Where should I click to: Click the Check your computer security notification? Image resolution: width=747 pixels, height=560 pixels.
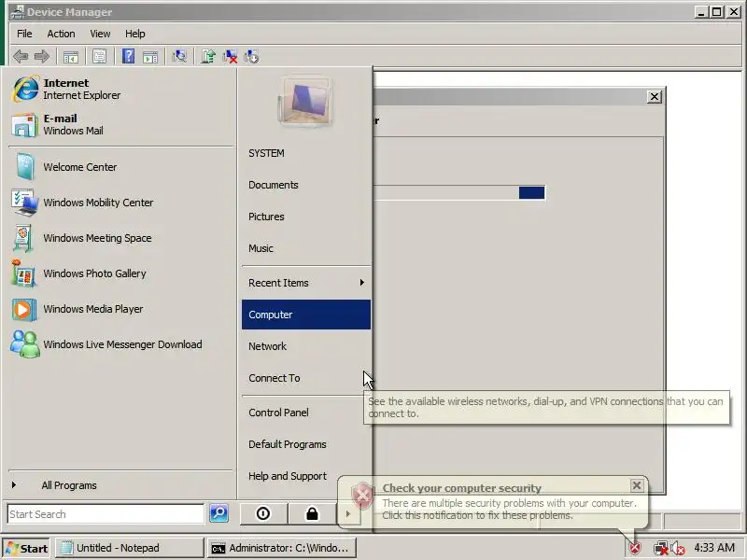(x=493, y=502)
